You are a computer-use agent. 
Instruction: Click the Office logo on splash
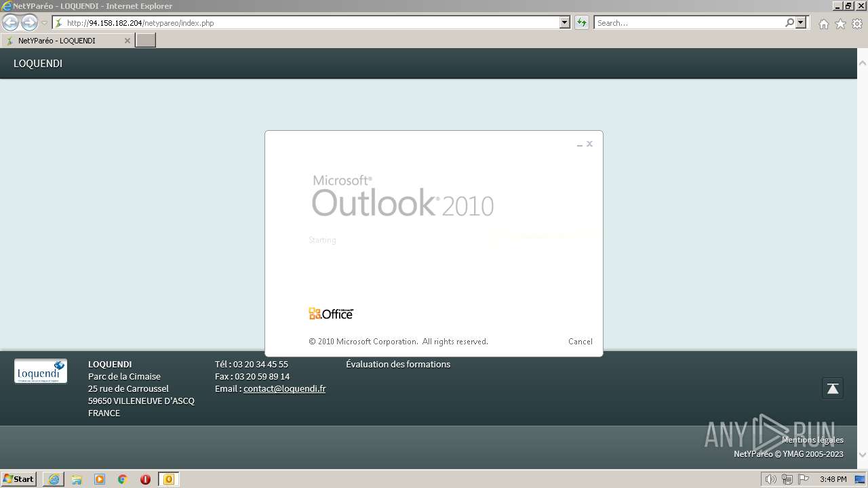(x=331, y=313)
